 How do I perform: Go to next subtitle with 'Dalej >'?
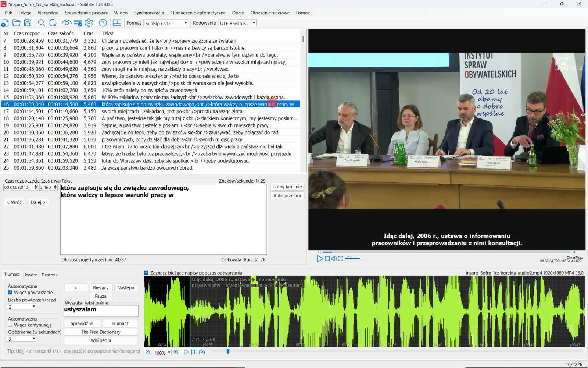[x=38, y=202]
